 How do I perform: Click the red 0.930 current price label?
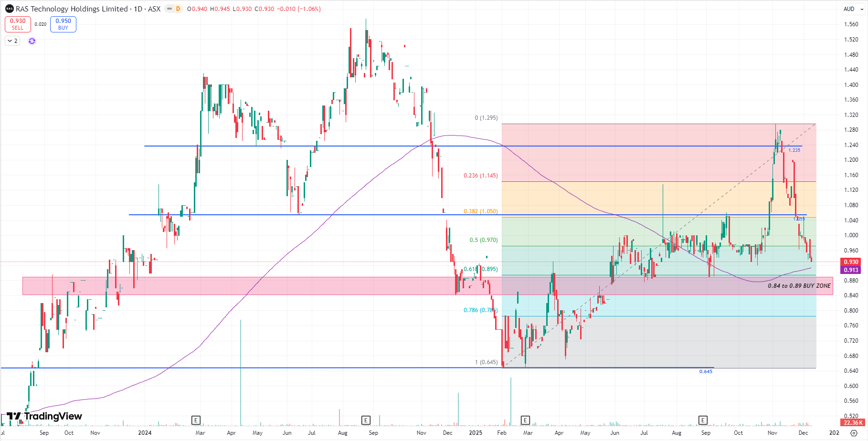[851, 262]
